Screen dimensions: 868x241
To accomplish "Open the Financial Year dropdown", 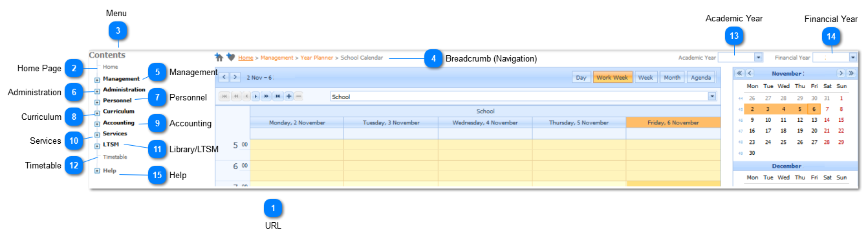I will 852,58.
